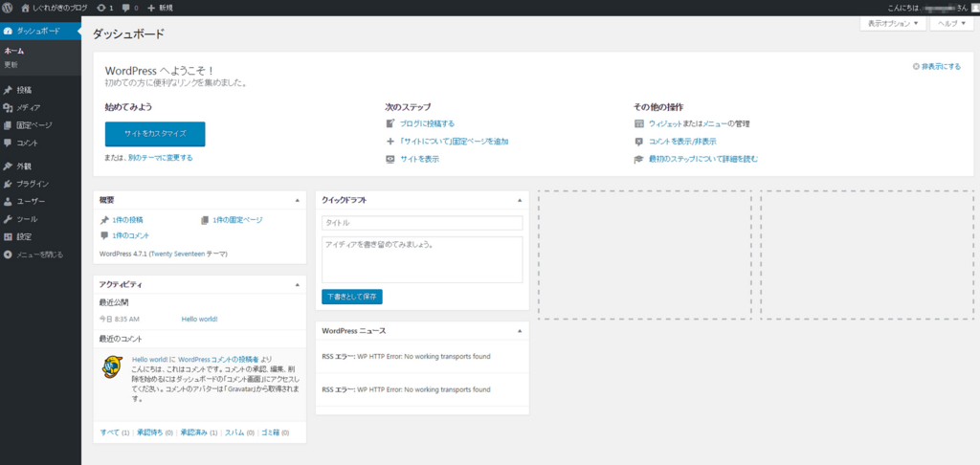Image resolution: width=980 pixels, height=465 pixels.
Task: Click the home icon beside the site name
Action: (x=26, y=8)
